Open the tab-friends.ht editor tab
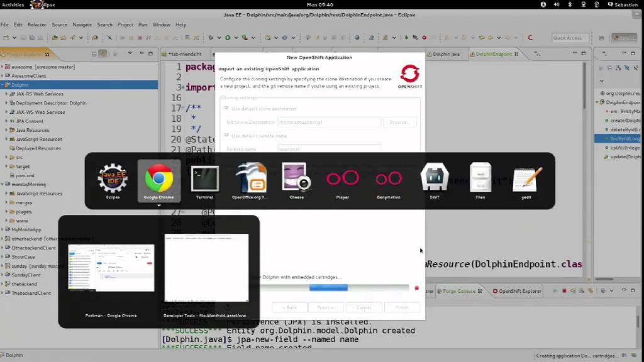 click(x=185, y=54)
